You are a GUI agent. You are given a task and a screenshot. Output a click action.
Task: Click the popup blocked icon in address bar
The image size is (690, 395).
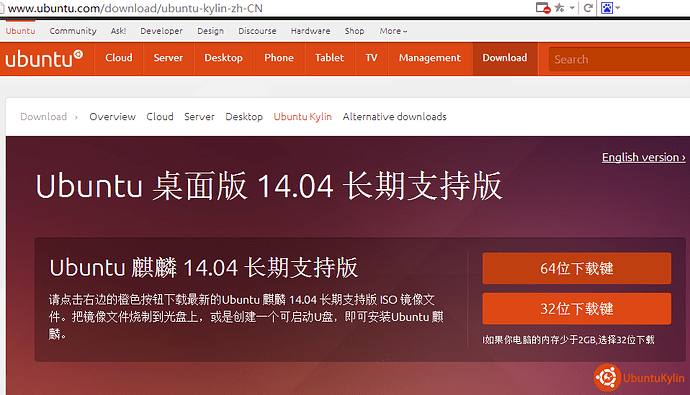click(543, 8)
